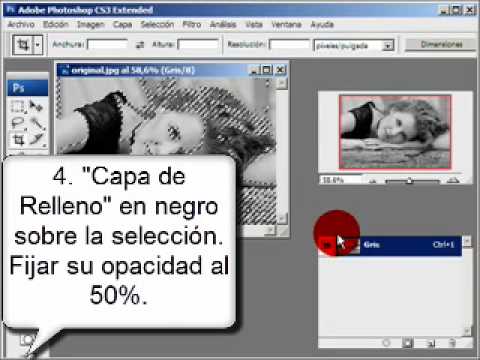Maximize the original.jpg document window
The width and height of the screenshot is (480, 360).
[x=267, y=70]
